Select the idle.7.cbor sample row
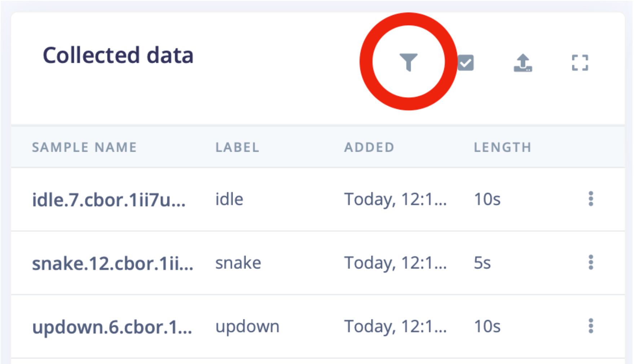This screenshot has width=634, height=364. pos(318,199)
